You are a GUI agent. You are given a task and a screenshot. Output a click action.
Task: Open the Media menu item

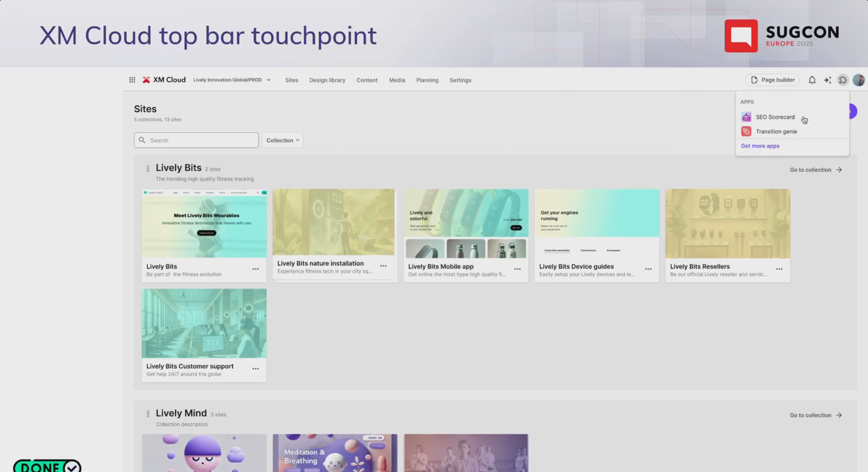tap(397, 80)
